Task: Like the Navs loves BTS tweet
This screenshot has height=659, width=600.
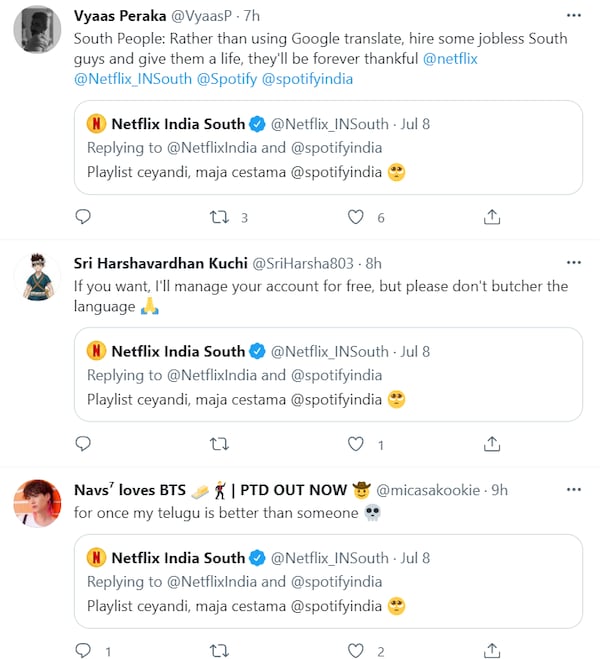Action: (x=355, y=651)
